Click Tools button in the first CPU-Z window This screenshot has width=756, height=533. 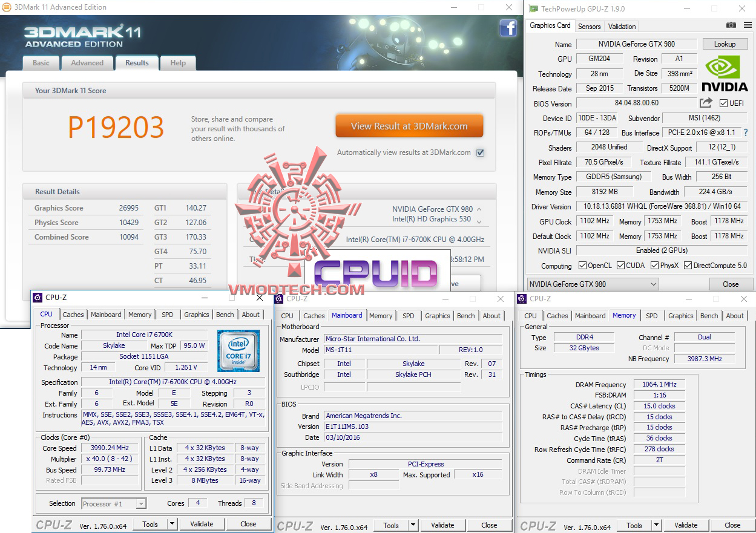click(150, 525)
